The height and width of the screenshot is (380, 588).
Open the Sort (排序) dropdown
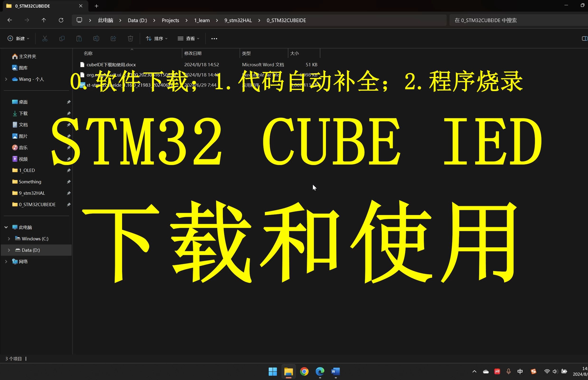click(157, 38)
